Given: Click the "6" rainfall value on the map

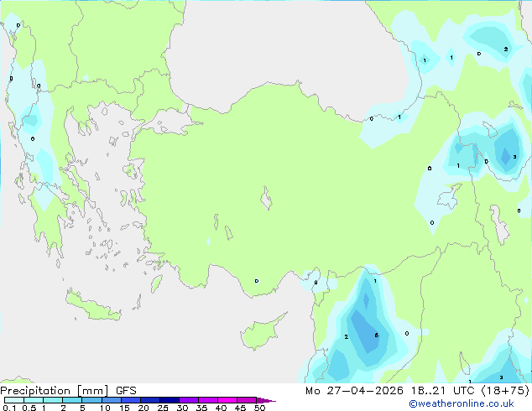Looking at the screenshot, I should pos(376,335).
